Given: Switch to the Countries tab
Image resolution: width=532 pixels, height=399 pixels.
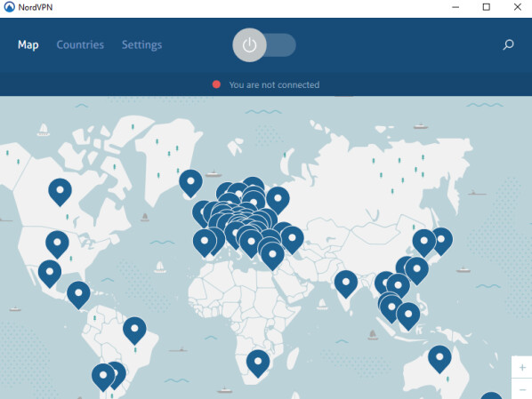Looking at the screenshot, I should pos(80,44).
